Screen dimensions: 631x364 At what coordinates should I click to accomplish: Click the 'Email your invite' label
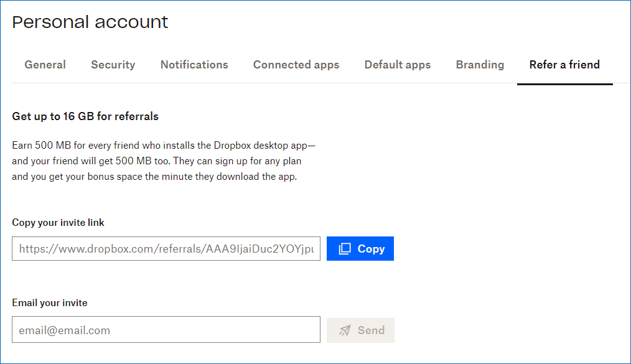click(50, 302)
